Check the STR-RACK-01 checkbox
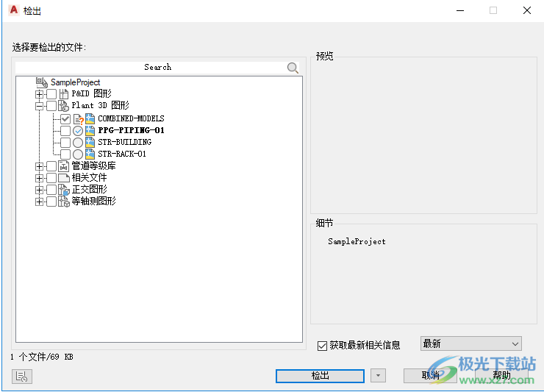The height and width of the screenshot is (392, 544). tap(65, 154)
